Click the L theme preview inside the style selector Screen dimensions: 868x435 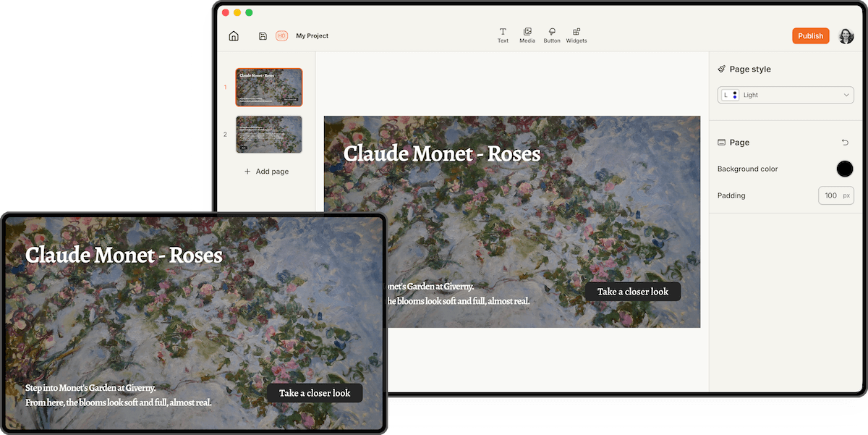tap(728, 95)
